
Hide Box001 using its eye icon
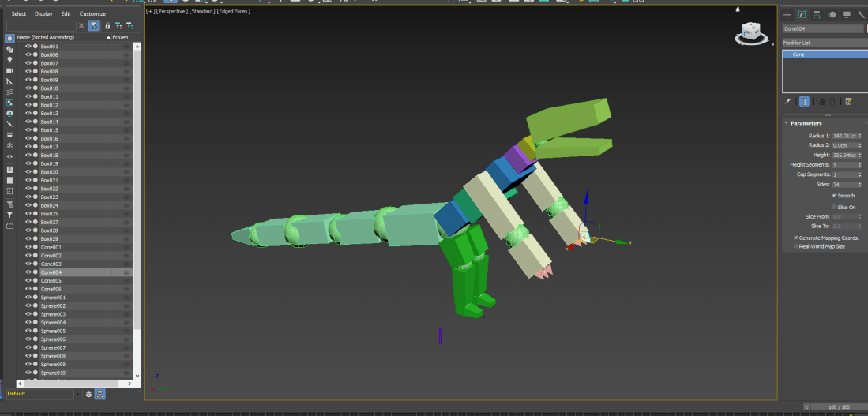click(28, 47)
